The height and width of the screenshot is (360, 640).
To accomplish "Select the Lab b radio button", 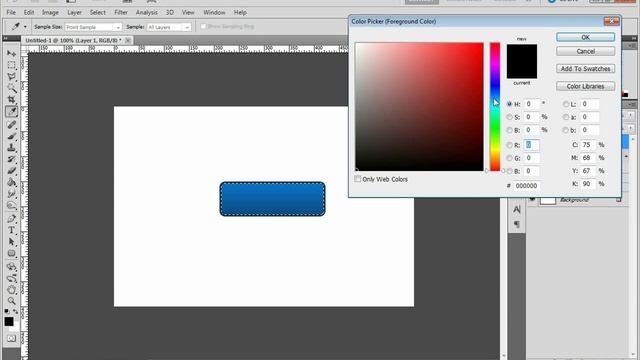I will pos(566,130).
